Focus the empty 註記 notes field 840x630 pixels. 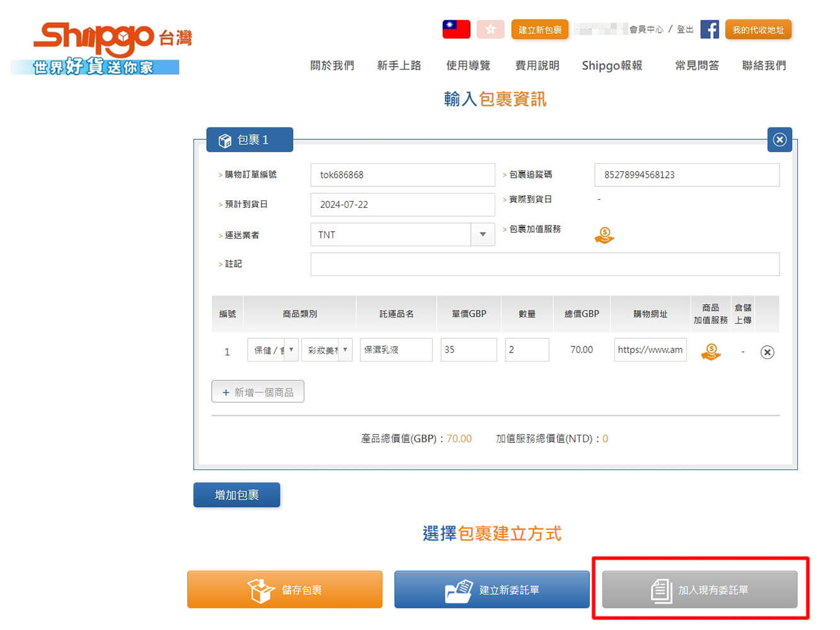tap(545, 264)
